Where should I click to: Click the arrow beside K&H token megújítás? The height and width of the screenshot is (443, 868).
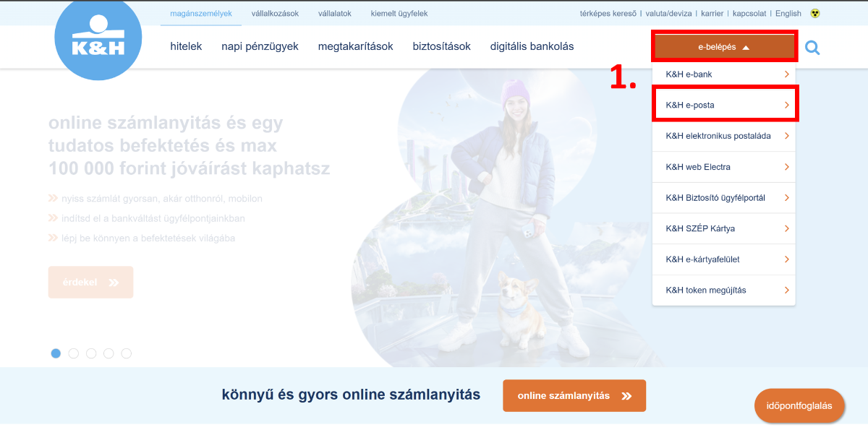(786, 290)
